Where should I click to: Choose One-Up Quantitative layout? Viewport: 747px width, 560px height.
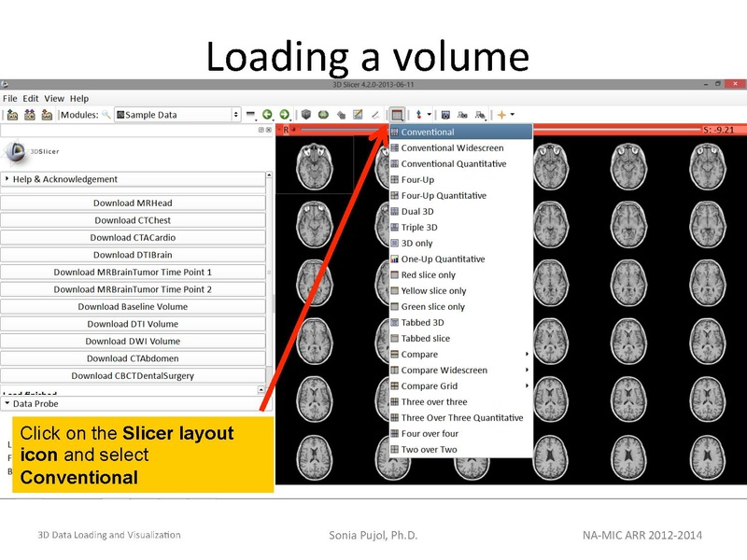tap(460, 259)
